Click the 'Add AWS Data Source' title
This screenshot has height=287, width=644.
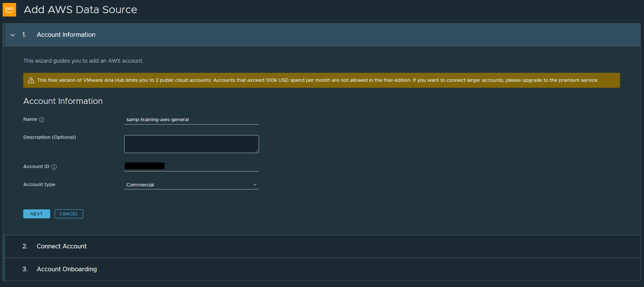[81, 10]
